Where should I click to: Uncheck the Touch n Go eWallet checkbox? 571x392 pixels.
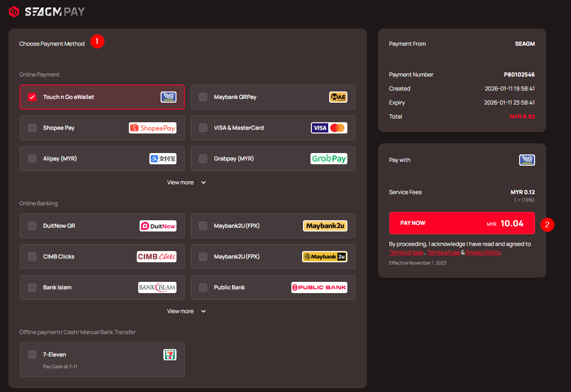coord(32,97)
